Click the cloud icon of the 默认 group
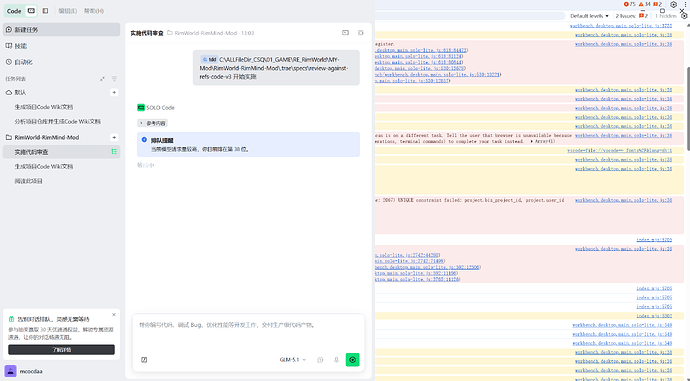 pyautogui.click(x=9, y=92)
